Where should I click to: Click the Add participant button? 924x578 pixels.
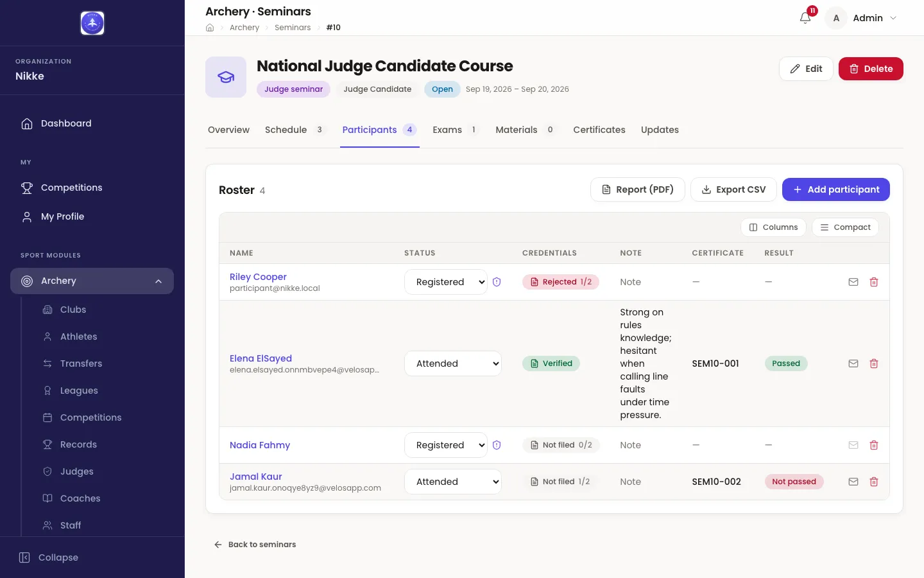click(836, 189)
